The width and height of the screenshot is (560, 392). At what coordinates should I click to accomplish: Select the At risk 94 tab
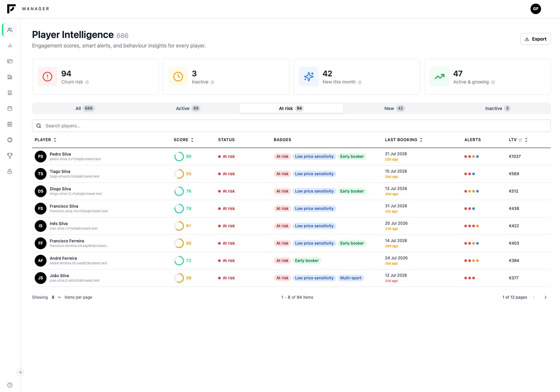tap(291, 108)
